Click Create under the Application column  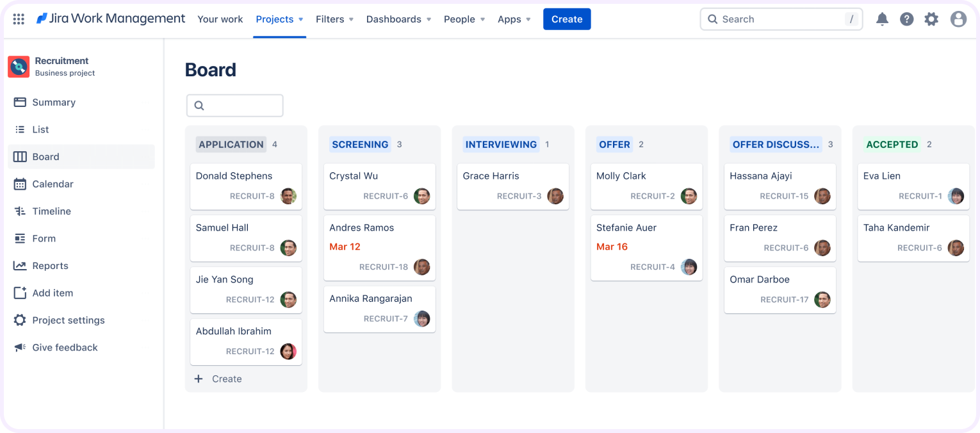[218, 379]
